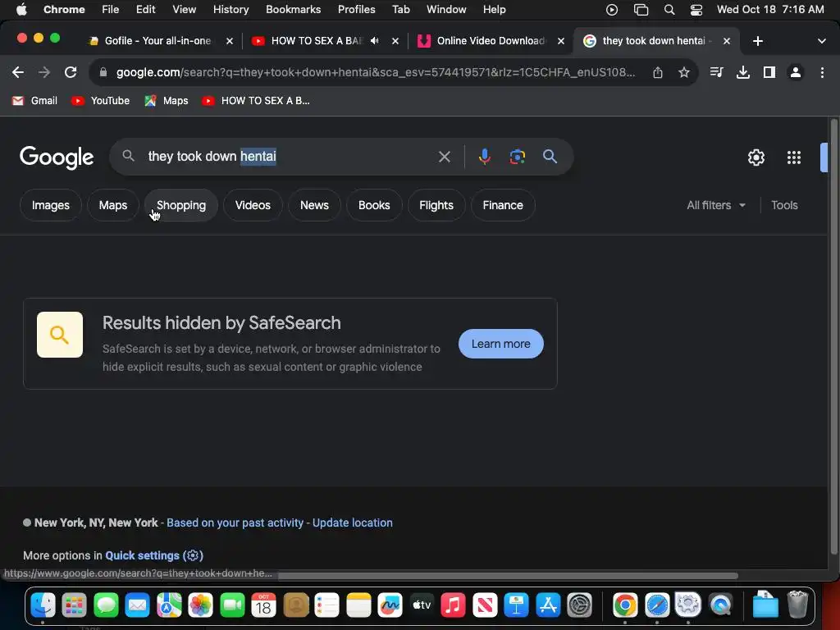Screen dimensions: 840x630
Task: Open Photos app in the dock
Action: coord(200,605)
